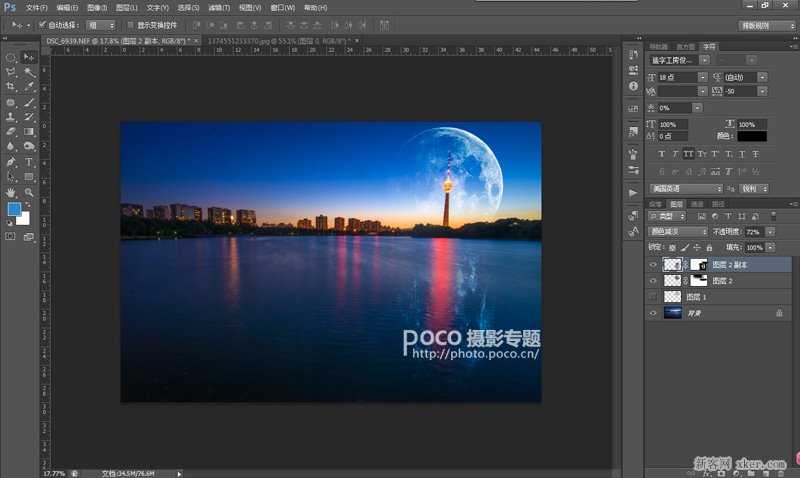
Task: Select the Gradient tool
Action: tap(29, 132)
